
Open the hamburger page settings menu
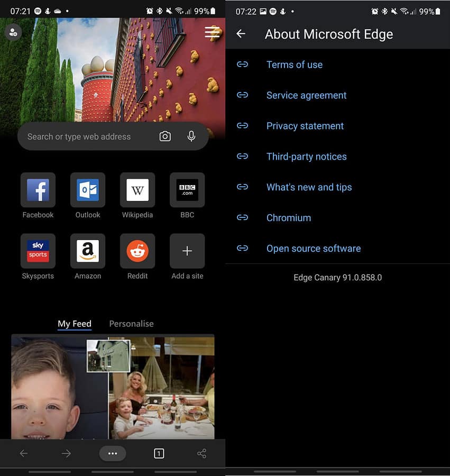(x=212, y=32)
